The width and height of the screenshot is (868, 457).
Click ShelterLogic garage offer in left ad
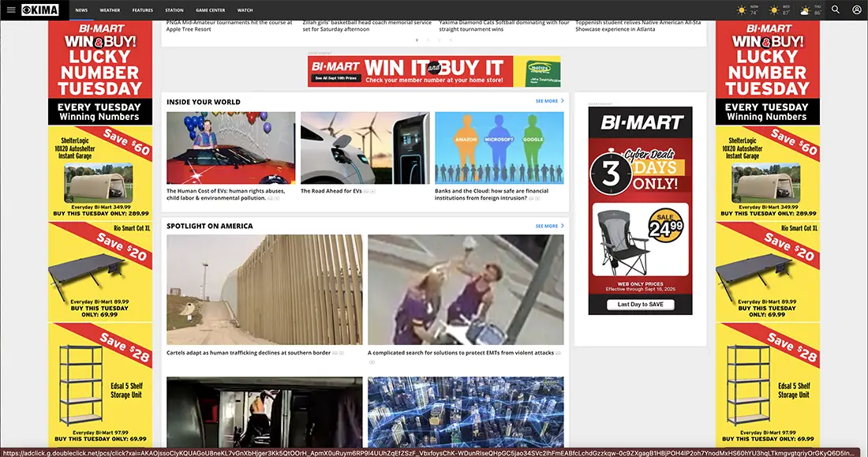(x=100, y=174)
